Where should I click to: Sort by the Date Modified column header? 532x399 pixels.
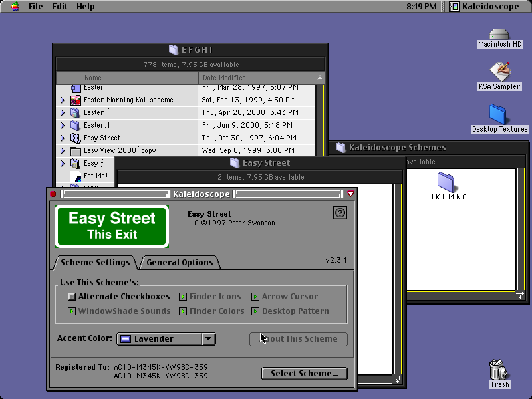pyautogui.click(x=257, y=78)
